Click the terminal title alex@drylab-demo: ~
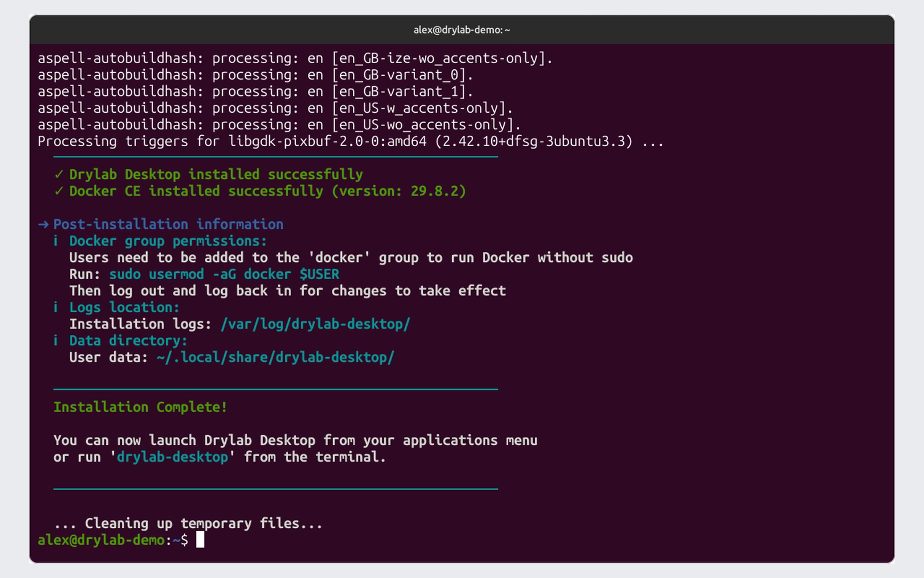The width and height of the screenshot is (924, 578). (x=461, y=29)
